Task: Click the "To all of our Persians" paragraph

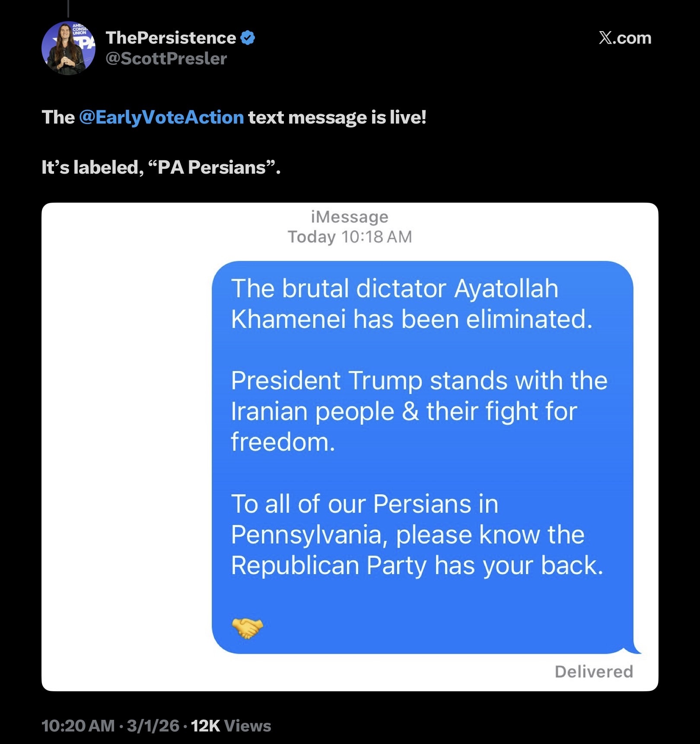Action: [417, 535]
